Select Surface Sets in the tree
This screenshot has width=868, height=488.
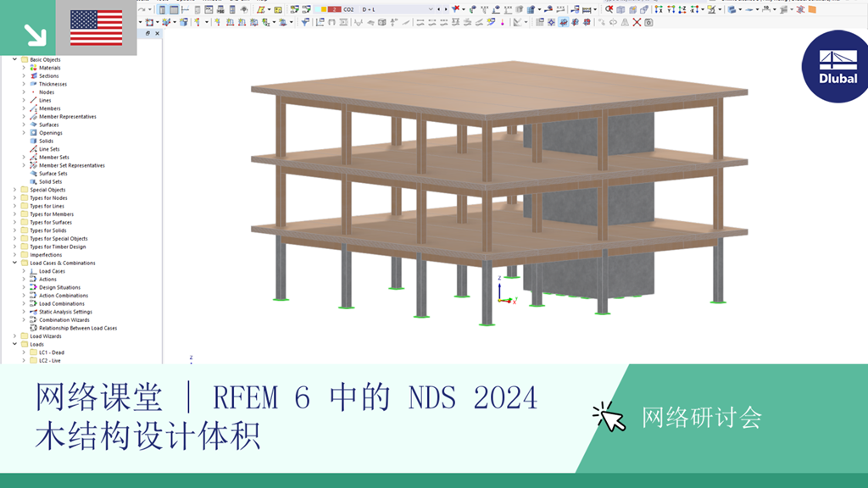pyautogui.click(x=53, y=173)
